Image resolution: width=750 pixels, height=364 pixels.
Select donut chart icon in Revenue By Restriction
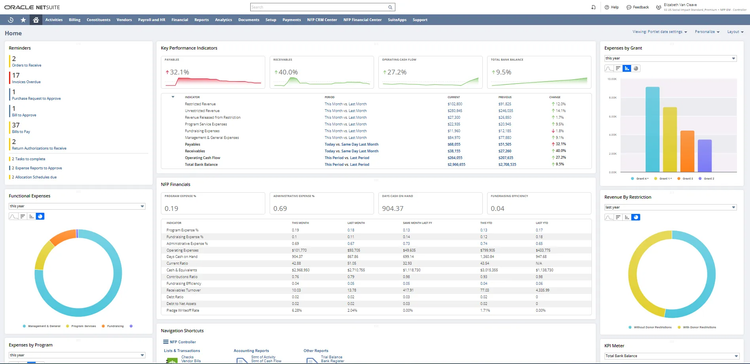636,217
